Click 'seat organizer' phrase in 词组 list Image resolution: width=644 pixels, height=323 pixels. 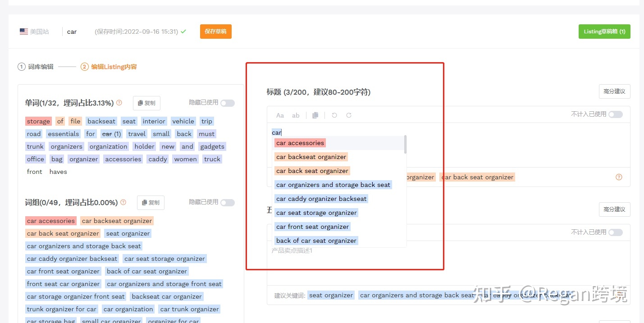pos(128,233)
